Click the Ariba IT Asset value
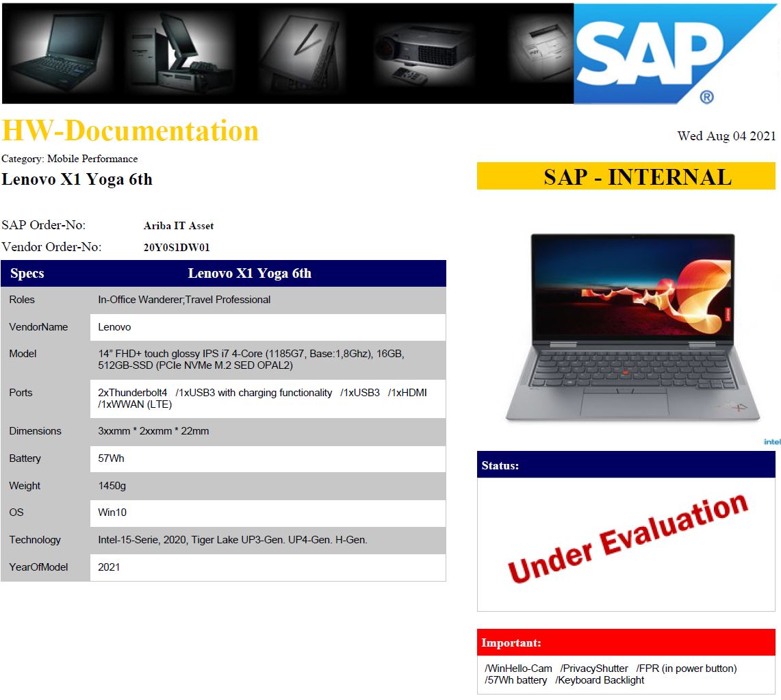The image size is (781, 700). pyautogui.click(x=179, y=226)
